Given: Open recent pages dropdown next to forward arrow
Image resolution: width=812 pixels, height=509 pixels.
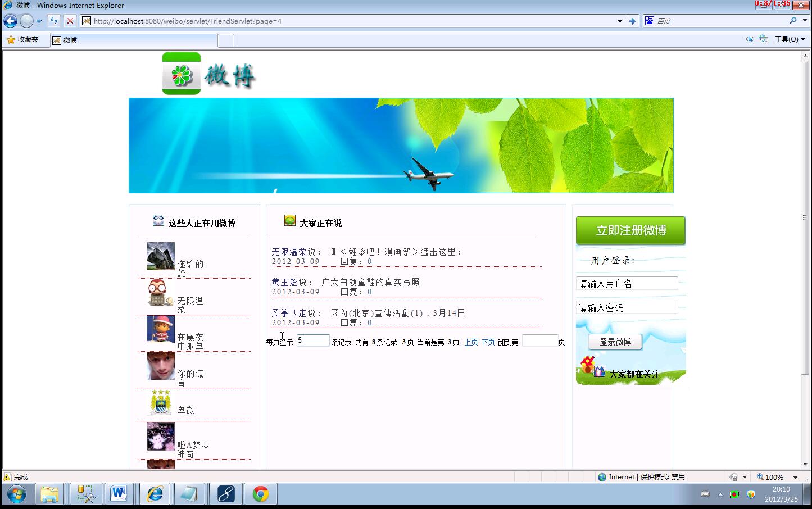Looking at the screenshot, I should 39,21.
